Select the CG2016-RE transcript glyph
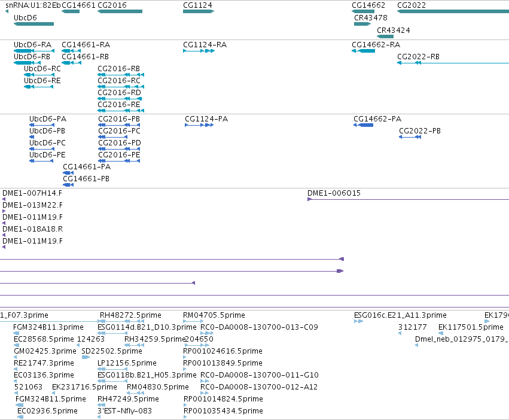This screenshot has height=420, width=509. tap(121, 111)
